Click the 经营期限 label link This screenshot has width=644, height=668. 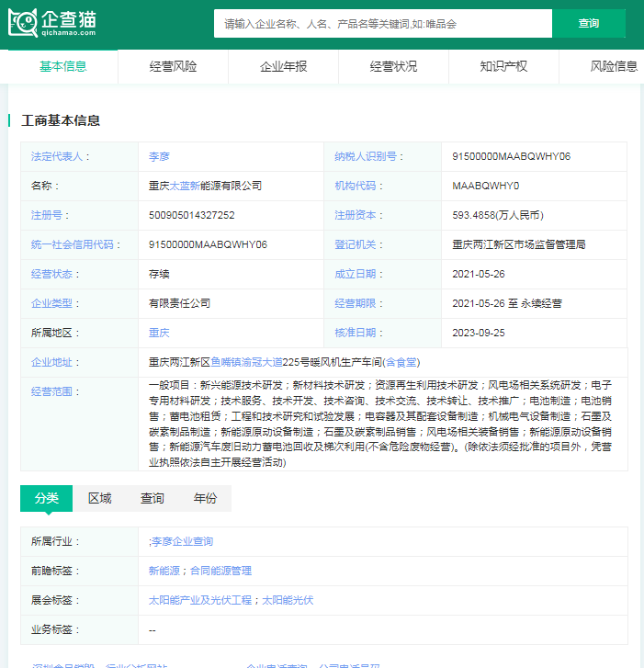(x=356, y=304)
